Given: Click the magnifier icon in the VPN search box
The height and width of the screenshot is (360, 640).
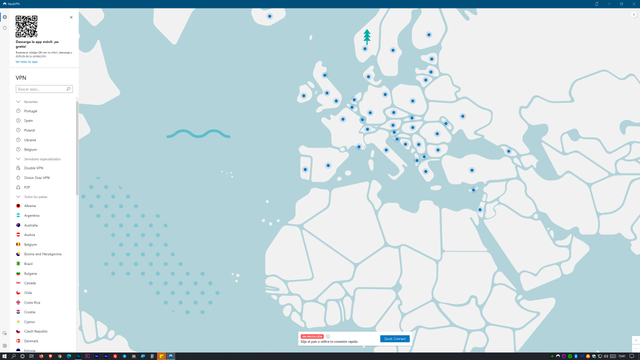Looking at the screenshot, I should (68, 89).
